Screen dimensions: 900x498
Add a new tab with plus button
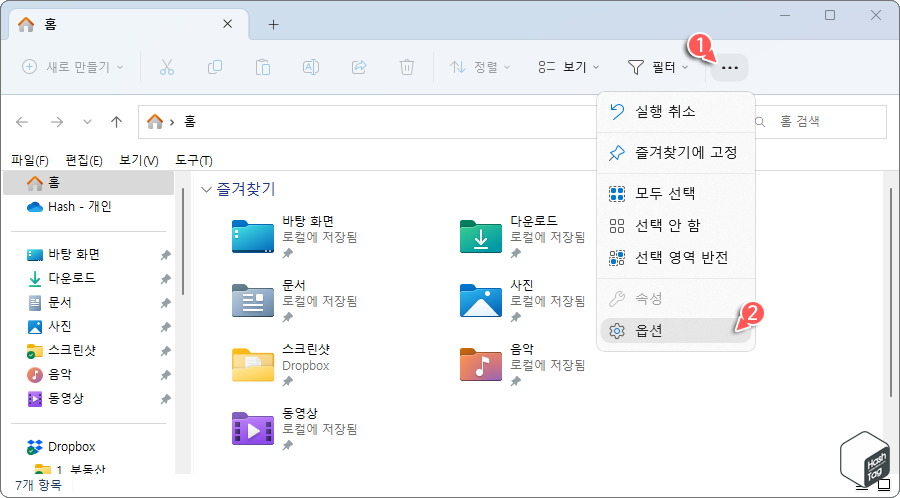click(x=274, y=25)
